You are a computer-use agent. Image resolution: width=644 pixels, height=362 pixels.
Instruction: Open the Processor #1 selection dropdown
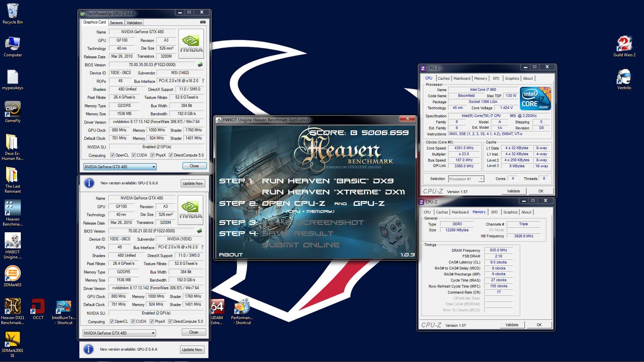466,179
